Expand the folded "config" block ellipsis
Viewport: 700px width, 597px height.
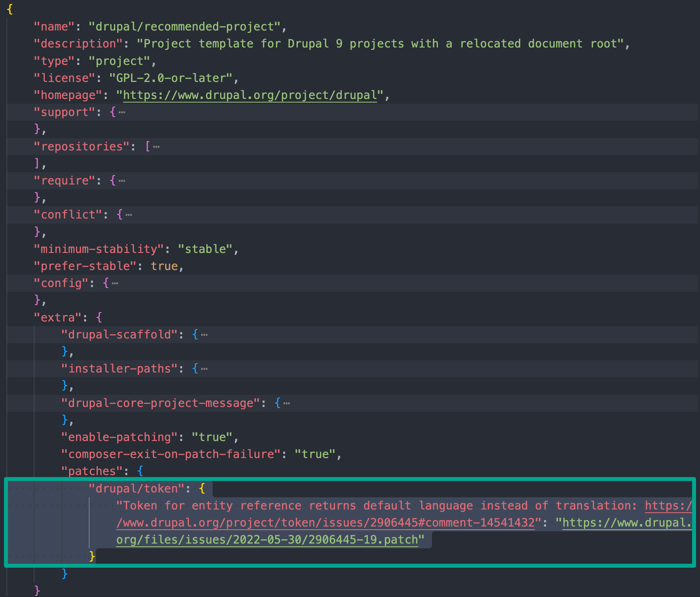coord(115,283)
